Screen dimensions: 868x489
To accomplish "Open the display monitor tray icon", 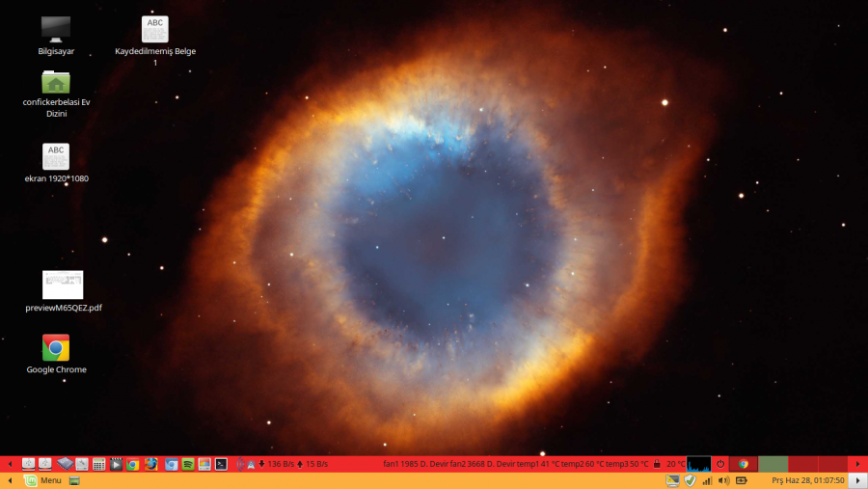I will (672, 480).
